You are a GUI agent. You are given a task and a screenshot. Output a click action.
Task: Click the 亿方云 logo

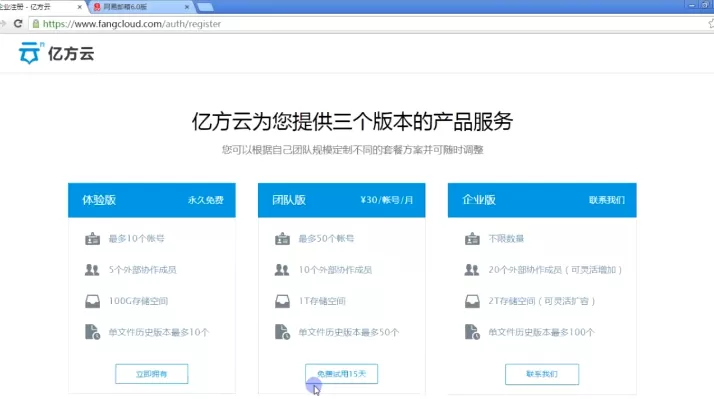coord(56,53)
